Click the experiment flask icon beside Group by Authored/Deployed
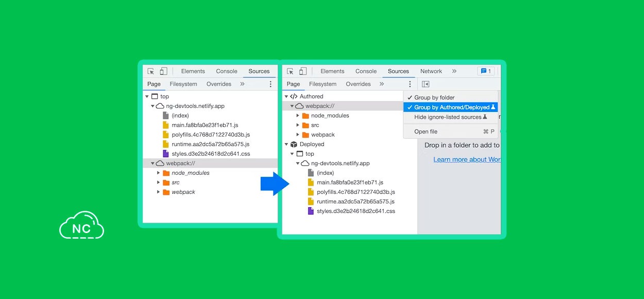 493,107
